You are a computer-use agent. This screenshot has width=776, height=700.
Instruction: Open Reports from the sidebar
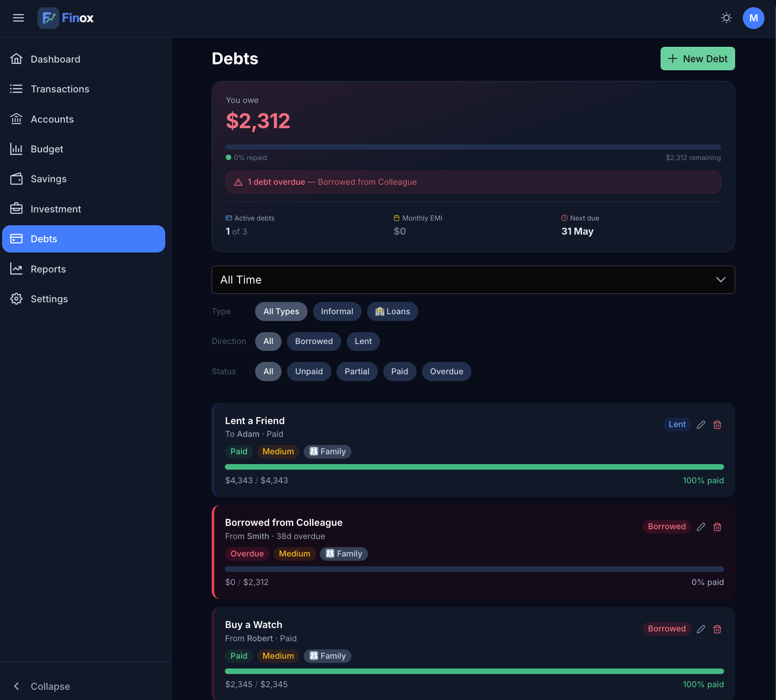pyautogui.click(x=83, y=269)
